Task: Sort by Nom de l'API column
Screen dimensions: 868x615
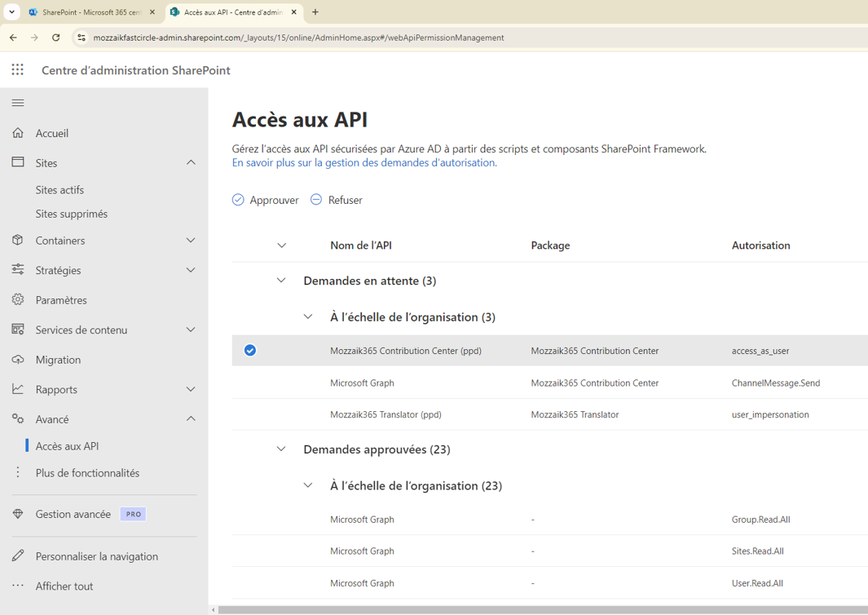Action: click(361, 245)
